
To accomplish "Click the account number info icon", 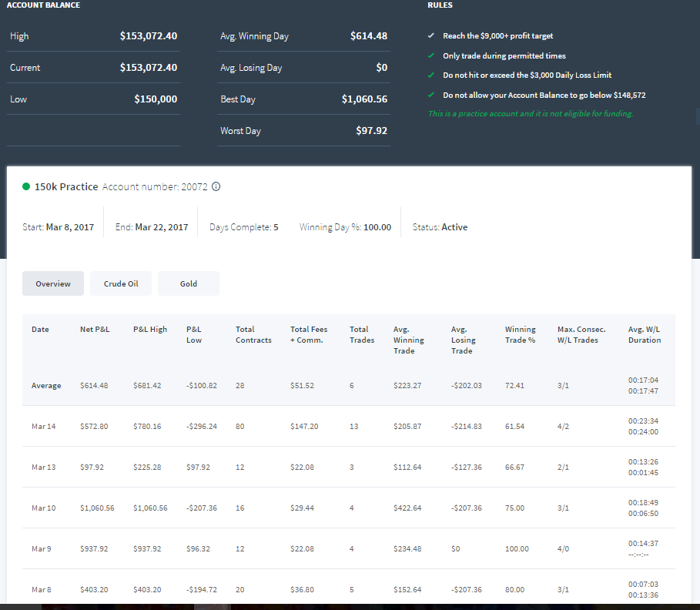I will [216, 186].
